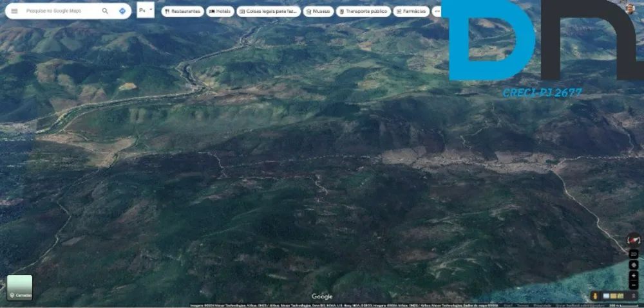Select the Hotéis category chip

pyautogui.click(x=220, y=12)
